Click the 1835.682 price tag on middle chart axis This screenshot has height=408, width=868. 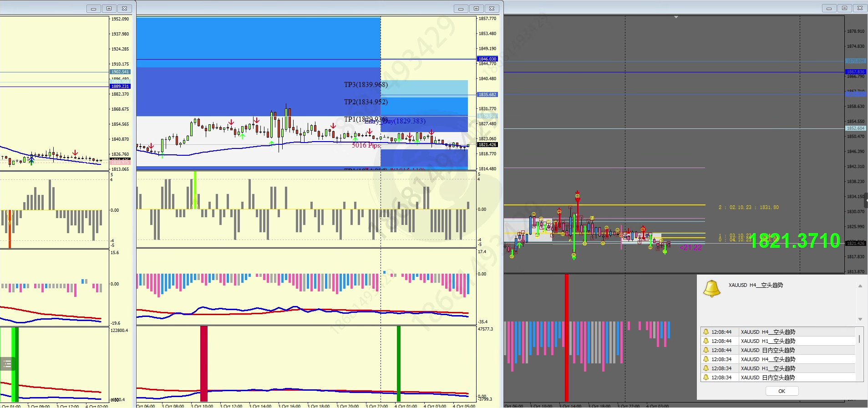487,95
